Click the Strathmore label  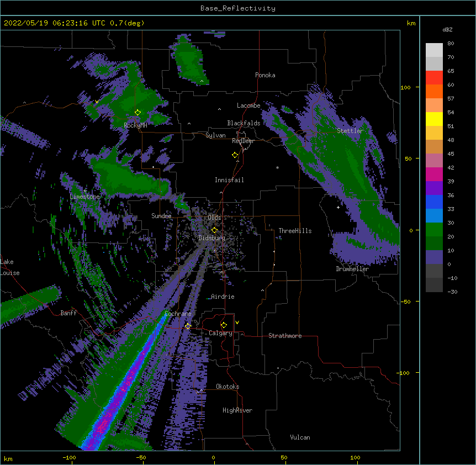point(285,336)
